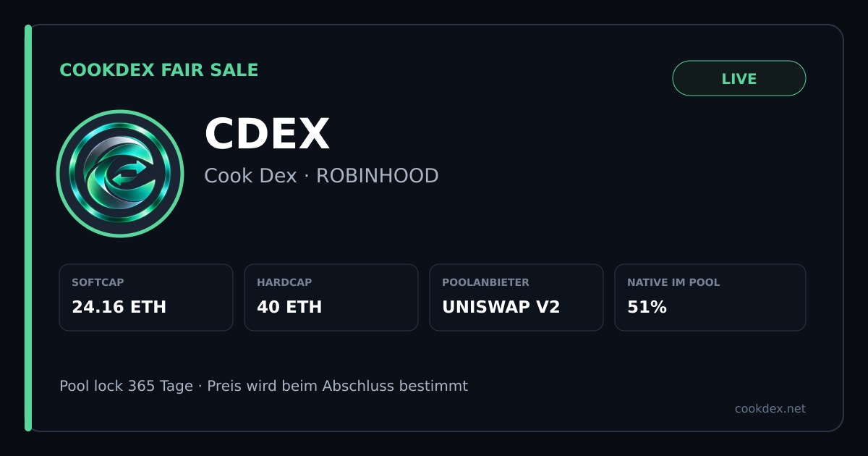The width and height of the screenshot is (868, 456).
Task: Select the Hardcap 40 ETH card
Action: (331, 297)
